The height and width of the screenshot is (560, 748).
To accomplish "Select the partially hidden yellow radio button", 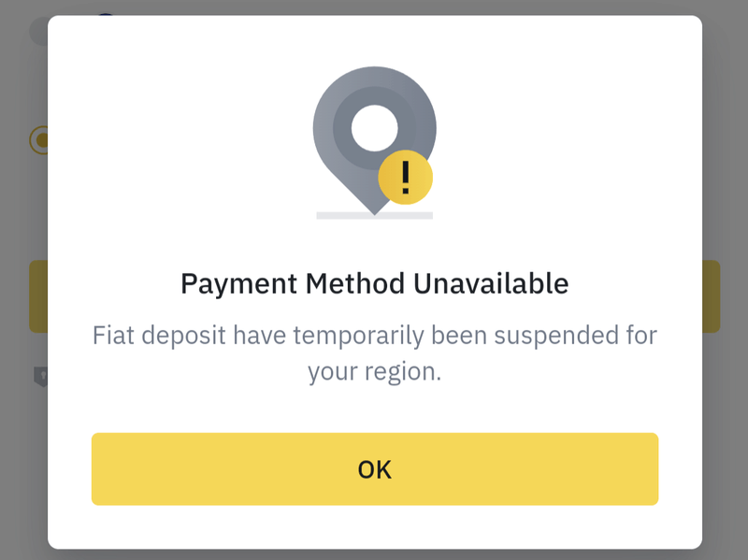I will [39, 140].
